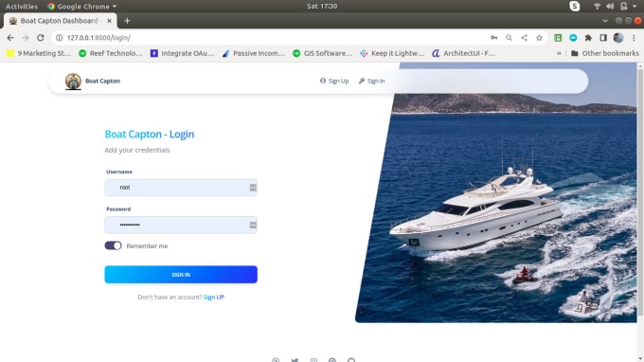Open the Chrome profile avatar
This screenshot has width=644, height=362.
point(618,38)
